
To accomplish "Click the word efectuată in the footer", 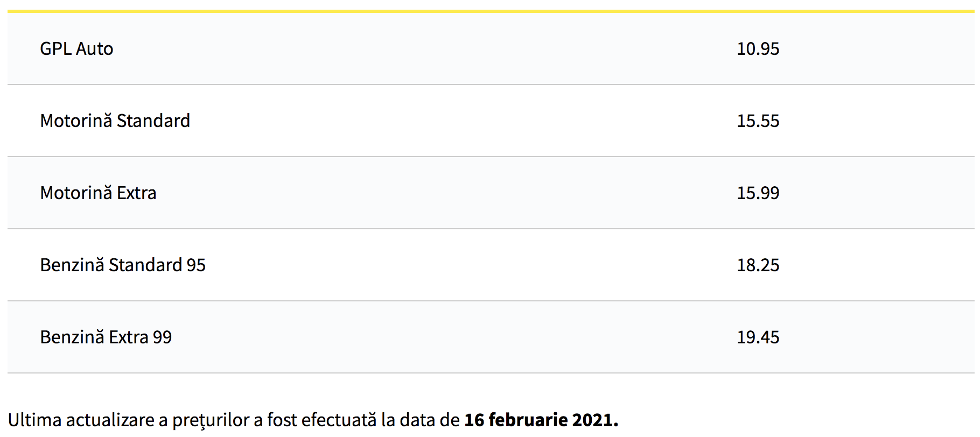I will point(339,420).
